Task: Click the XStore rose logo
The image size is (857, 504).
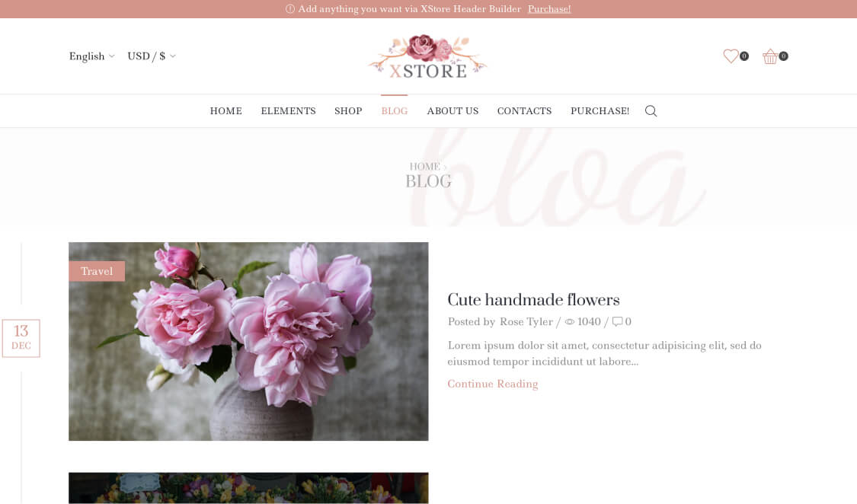Action: (428, 56)
